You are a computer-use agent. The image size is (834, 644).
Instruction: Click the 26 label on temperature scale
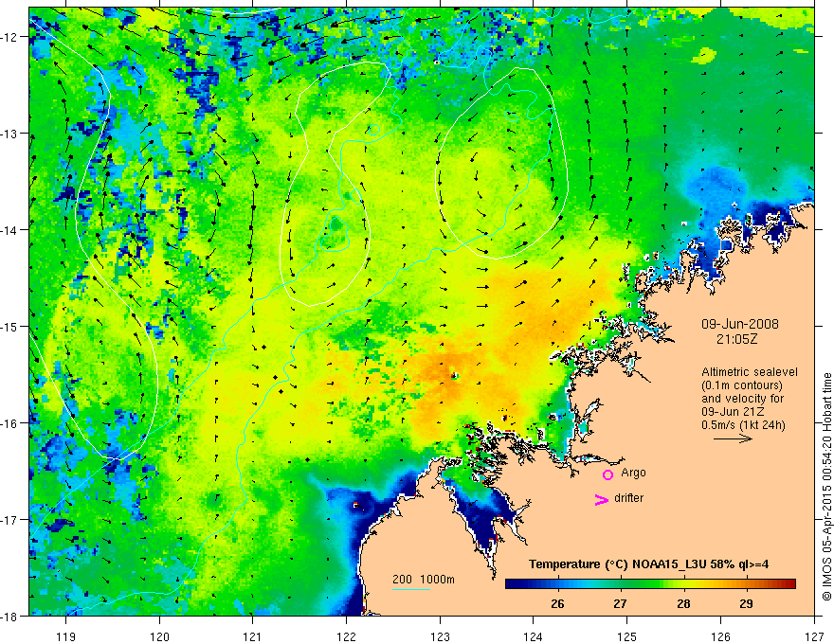[557, 603]
